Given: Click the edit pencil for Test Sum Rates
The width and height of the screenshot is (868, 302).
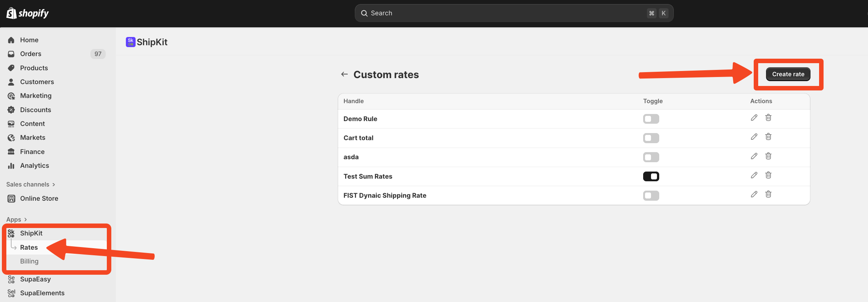Looking at the screenshot, I should pyautogui.click(x=754, y=175).
